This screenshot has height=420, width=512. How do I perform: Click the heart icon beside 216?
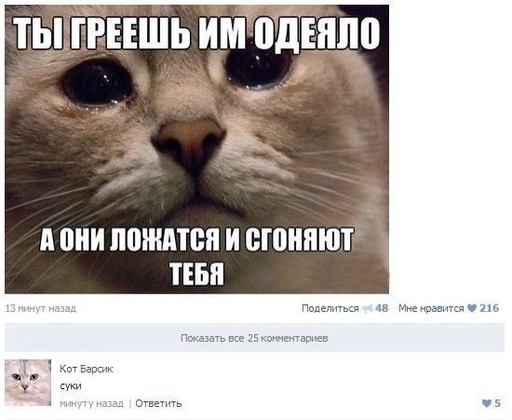pyautogui.click(x=472, y=308)
